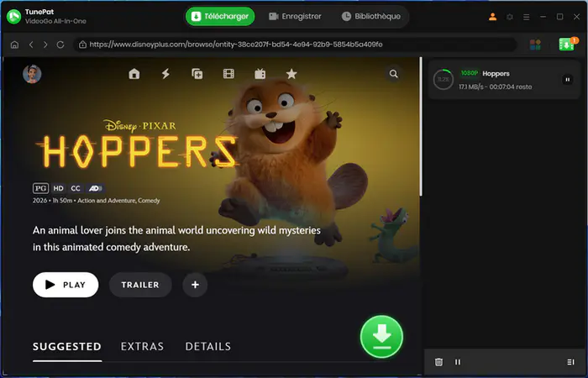Open the colorful site switcher icon

[x=535, y=45]
